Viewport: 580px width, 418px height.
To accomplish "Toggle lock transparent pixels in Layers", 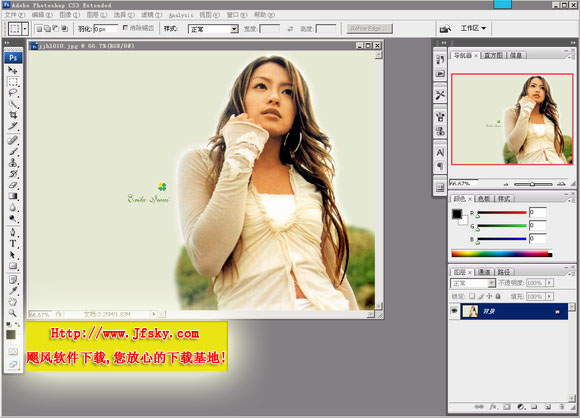I will [472, 296].
